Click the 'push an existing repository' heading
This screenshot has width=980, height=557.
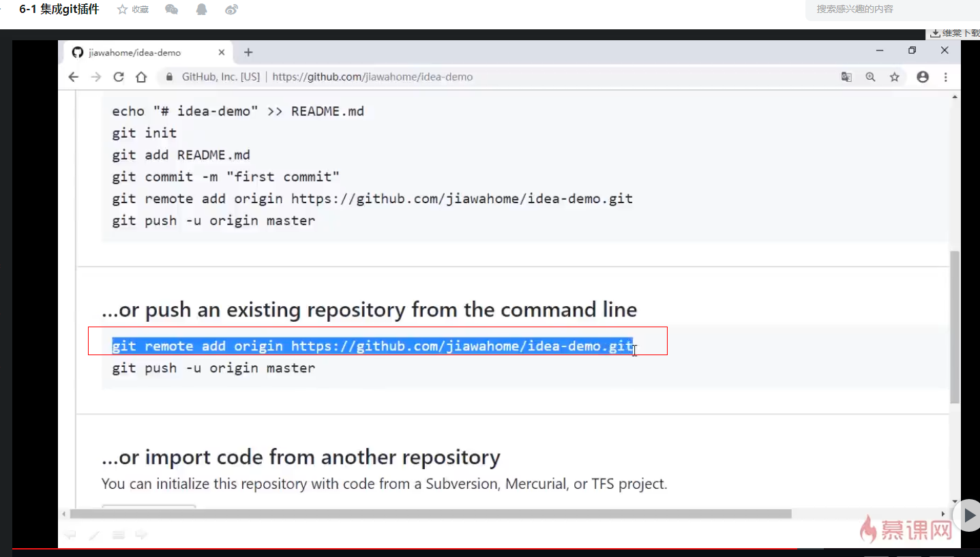369,310
